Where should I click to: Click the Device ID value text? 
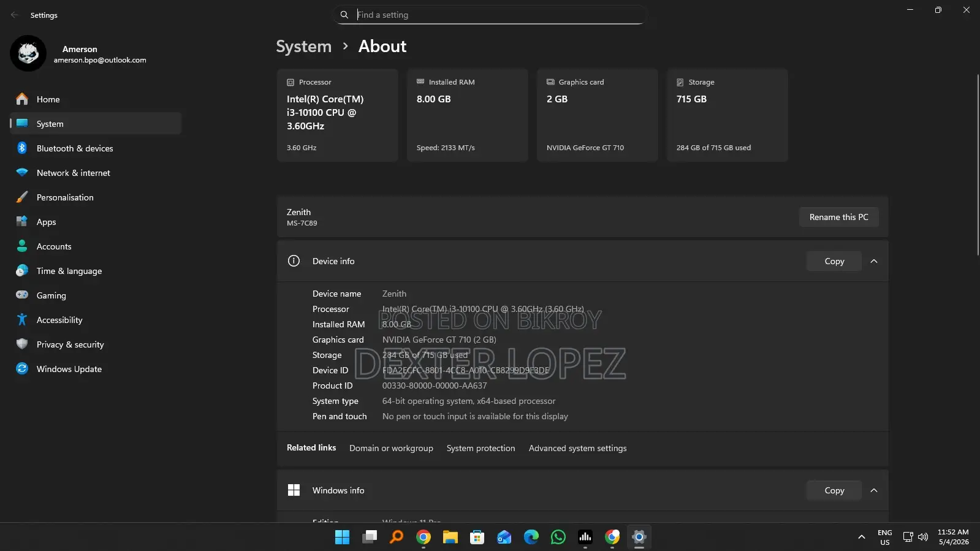(466, 370)
